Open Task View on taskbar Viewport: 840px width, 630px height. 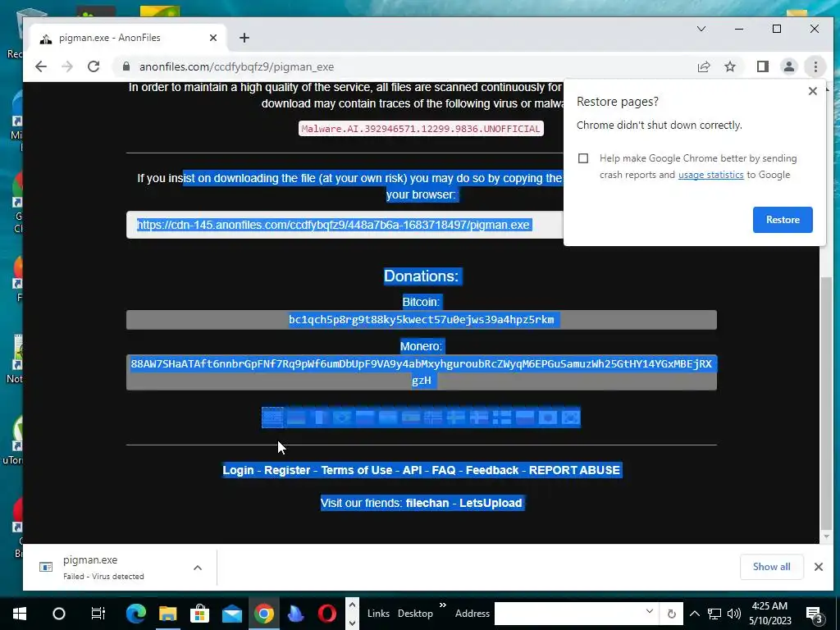[x=98, y=614]
